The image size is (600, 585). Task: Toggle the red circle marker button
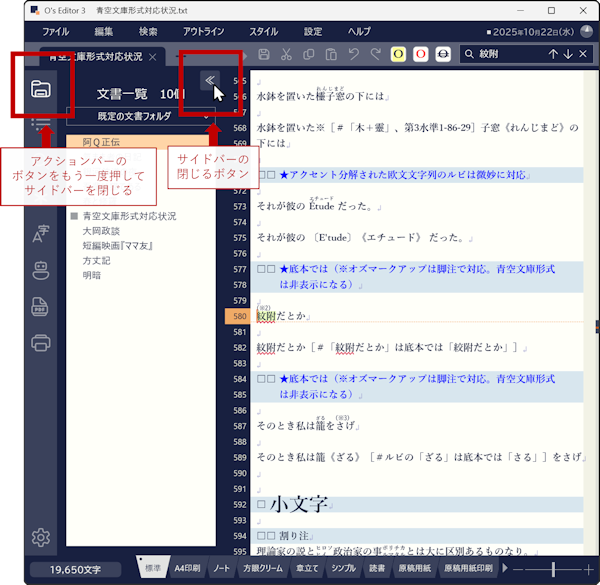tap(421, 53)
